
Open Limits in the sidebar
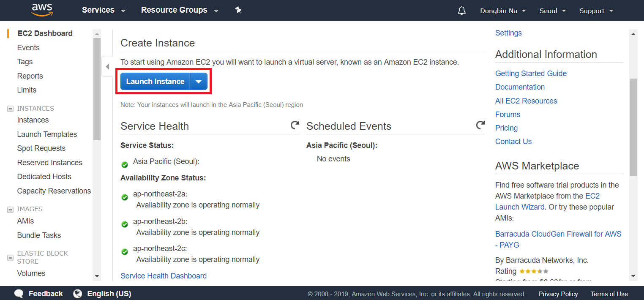(x=27, y=90)
